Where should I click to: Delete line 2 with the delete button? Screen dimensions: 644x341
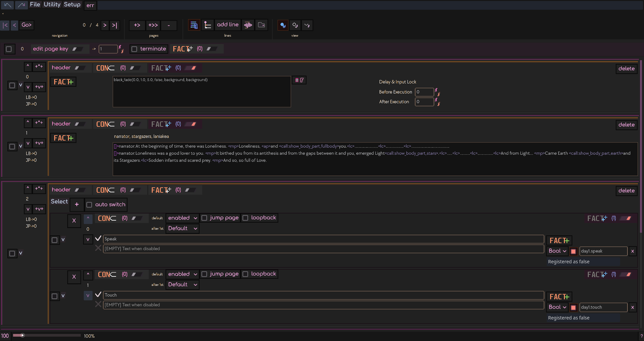pos(627,191)
